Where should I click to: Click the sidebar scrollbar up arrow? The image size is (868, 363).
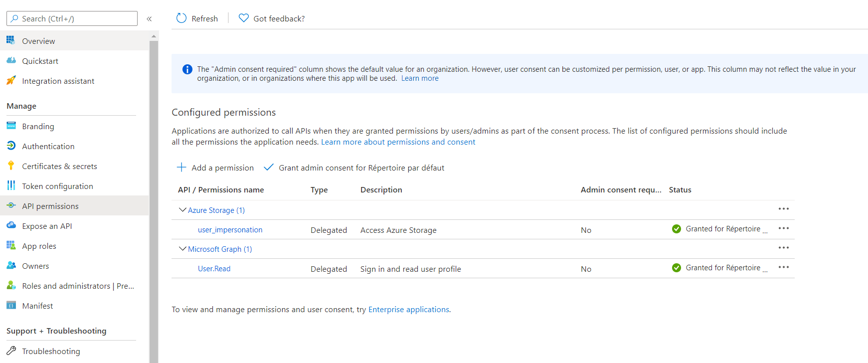(154, 36)
